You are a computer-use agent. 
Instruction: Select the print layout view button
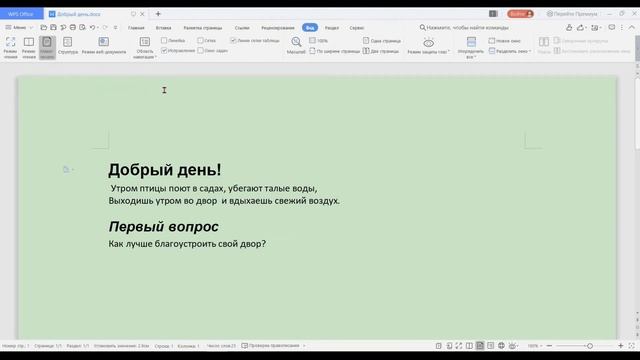47,47
